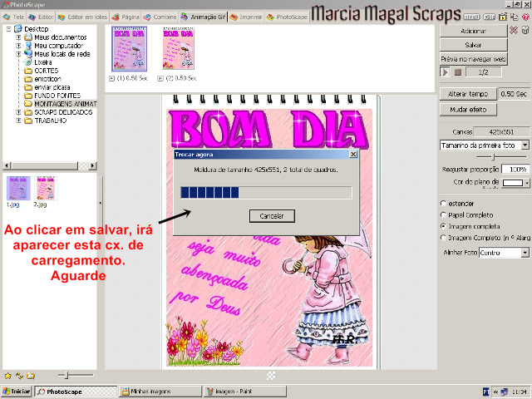
Task: Click the EXIF icon
Action: [x=490, y=17]
